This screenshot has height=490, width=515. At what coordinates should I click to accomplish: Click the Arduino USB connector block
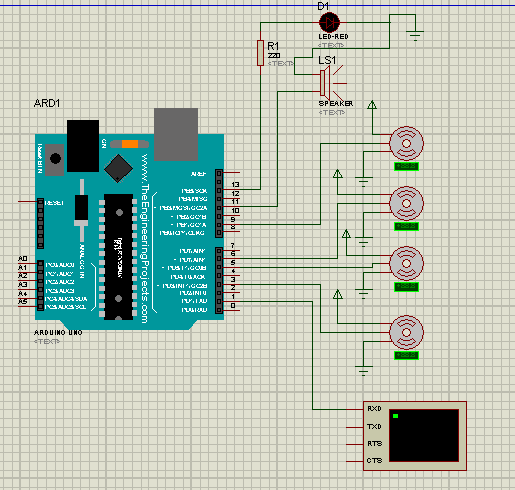pos(176,134)
